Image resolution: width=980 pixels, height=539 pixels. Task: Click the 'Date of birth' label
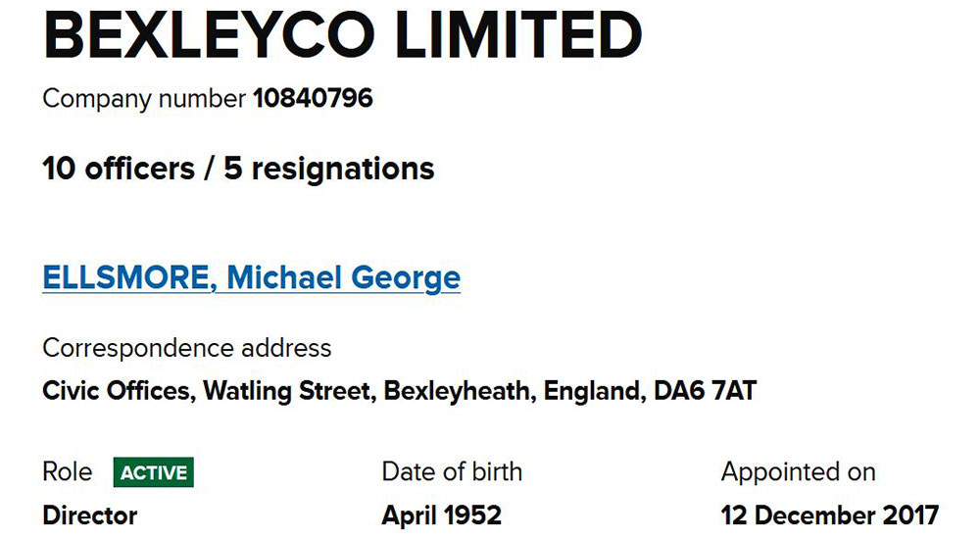pyautogui.click(x=452, y=472)
